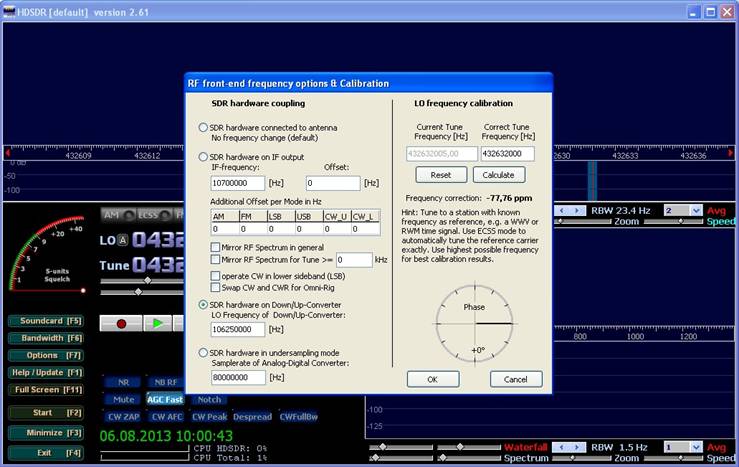Image resolution: width=739 pixels, height=467 pixels.
Task: Click the Offset input field
Action: [333, 183]
